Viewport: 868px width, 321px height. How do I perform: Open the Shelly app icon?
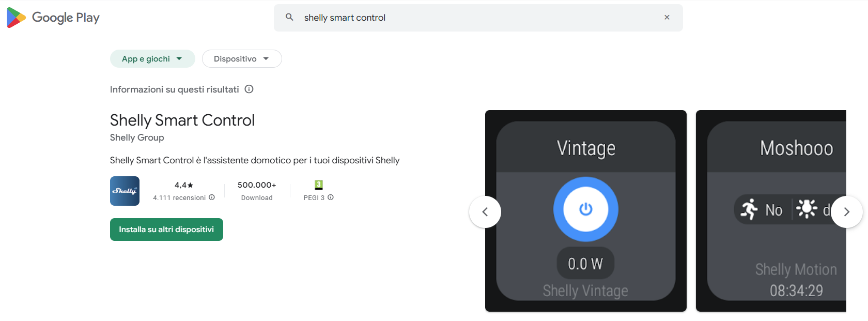click(125, 191)
